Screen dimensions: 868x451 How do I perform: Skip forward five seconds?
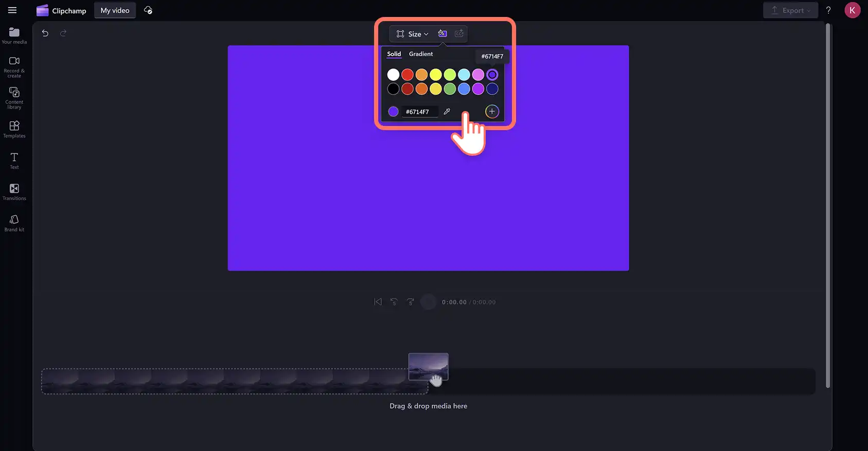click(410, 302)
